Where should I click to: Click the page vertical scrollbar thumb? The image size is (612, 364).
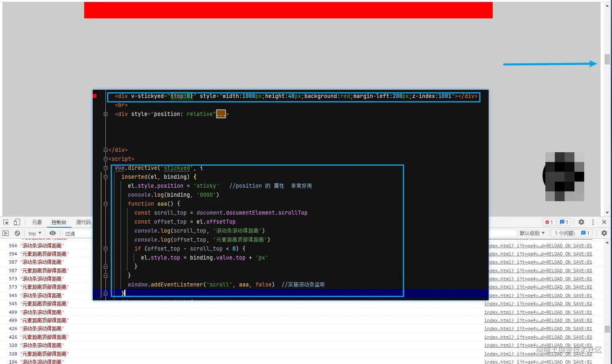click(607, 59)
